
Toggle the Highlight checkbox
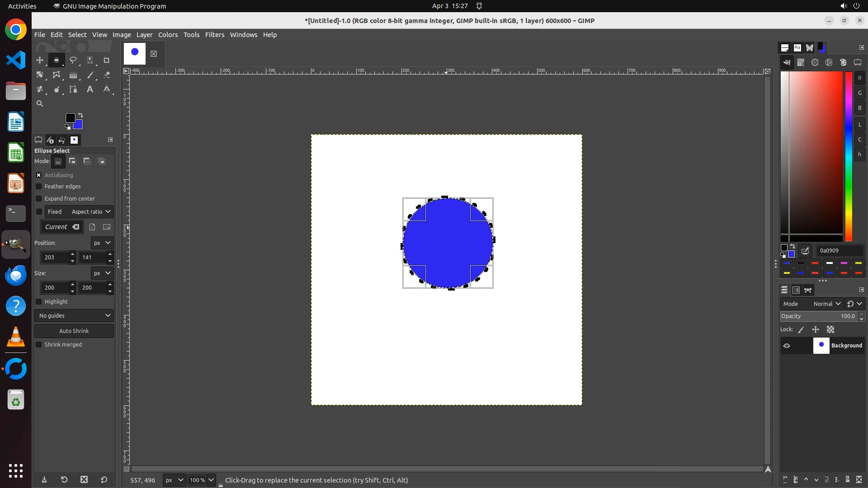(39, 302)
